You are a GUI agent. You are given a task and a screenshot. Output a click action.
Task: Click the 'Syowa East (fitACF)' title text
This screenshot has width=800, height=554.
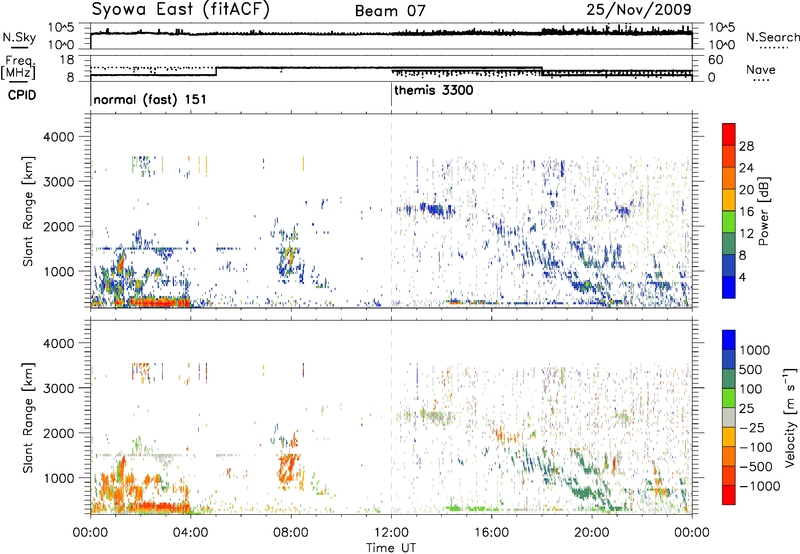181,10
